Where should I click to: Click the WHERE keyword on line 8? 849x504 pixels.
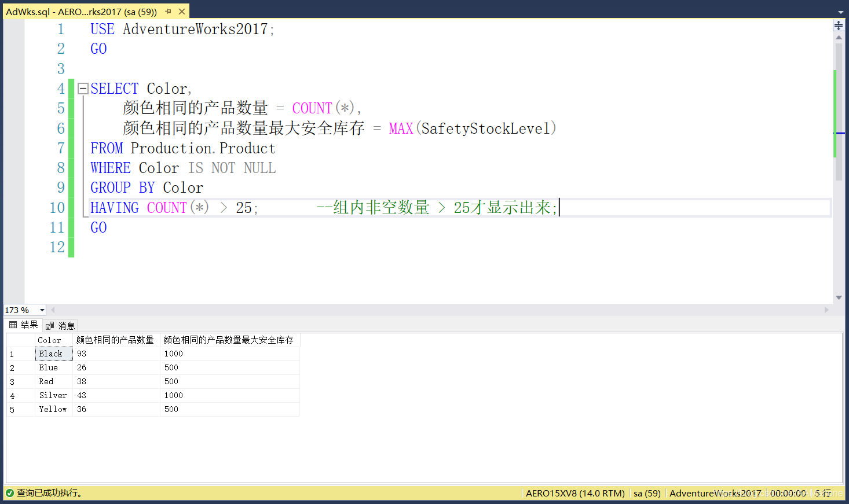pyautogui.click(x=111, y=168)
